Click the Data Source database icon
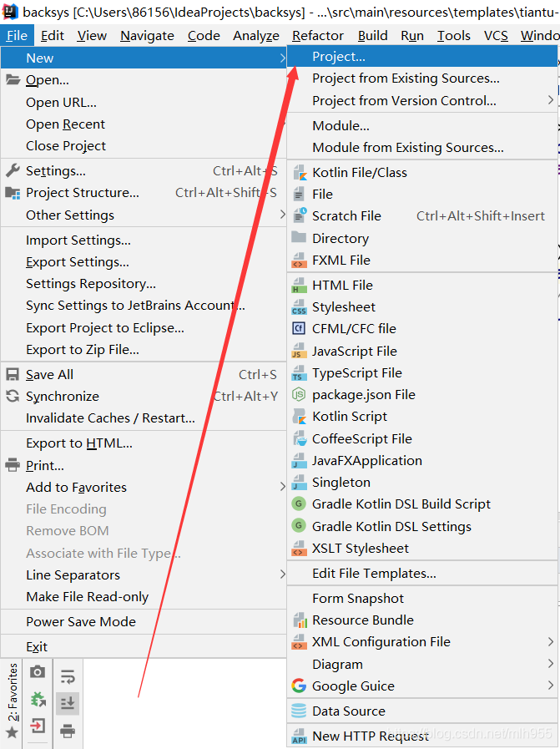This screenshot has width=560, height=749. click(299, 711)
